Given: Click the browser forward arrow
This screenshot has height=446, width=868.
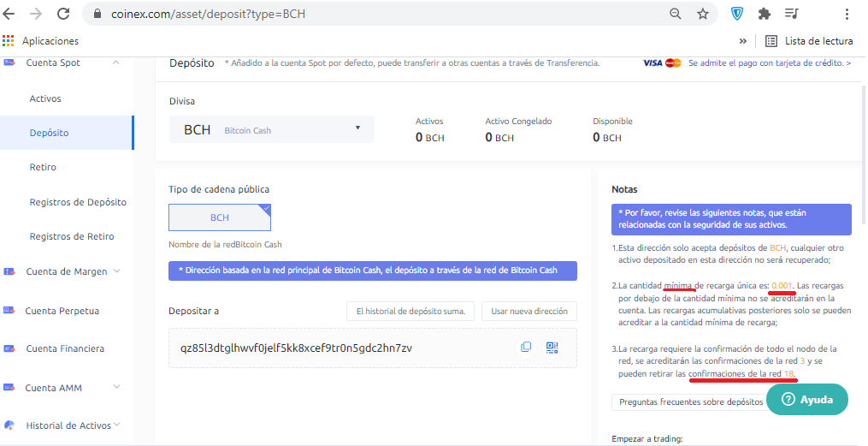Looking at the screenshot, I should 36,14.
